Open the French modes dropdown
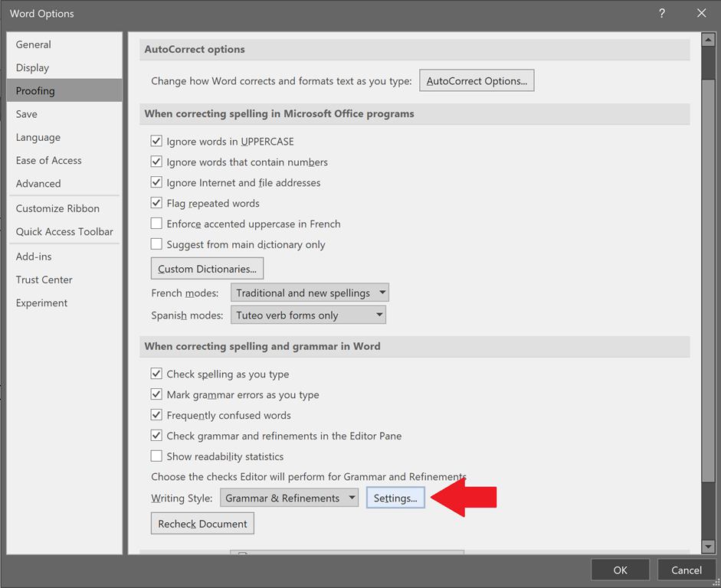Image resolution: width=721 pixels, height=588 pixels. pyautogui.click(x=310, y=293)
